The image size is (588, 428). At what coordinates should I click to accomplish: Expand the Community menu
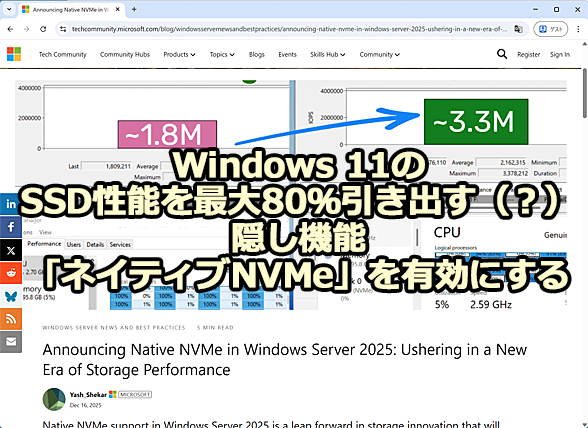pyautogui.click(x=380, y=54)
